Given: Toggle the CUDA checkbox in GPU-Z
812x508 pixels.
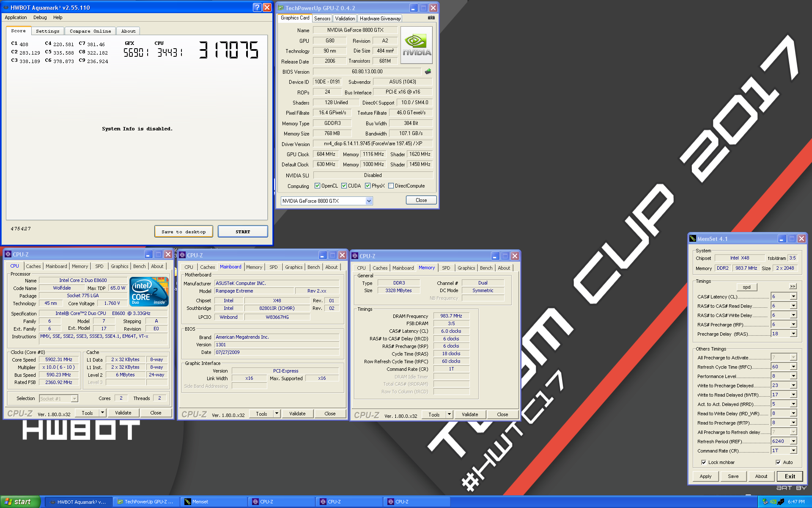Looking at the screenshot, I should (344, 186).
